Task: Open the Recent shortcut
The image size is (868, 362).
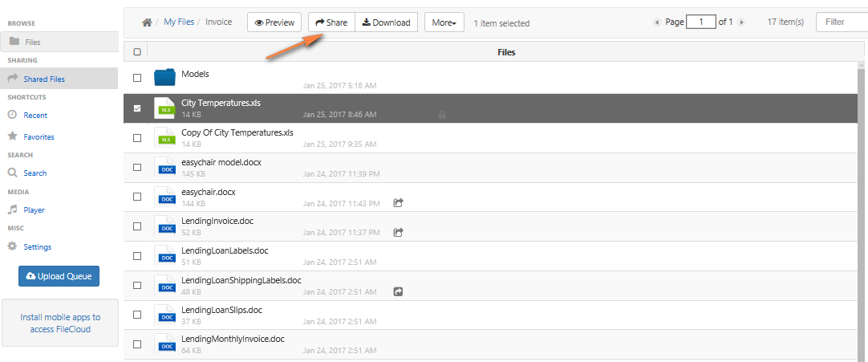Action: coord(35,115)
